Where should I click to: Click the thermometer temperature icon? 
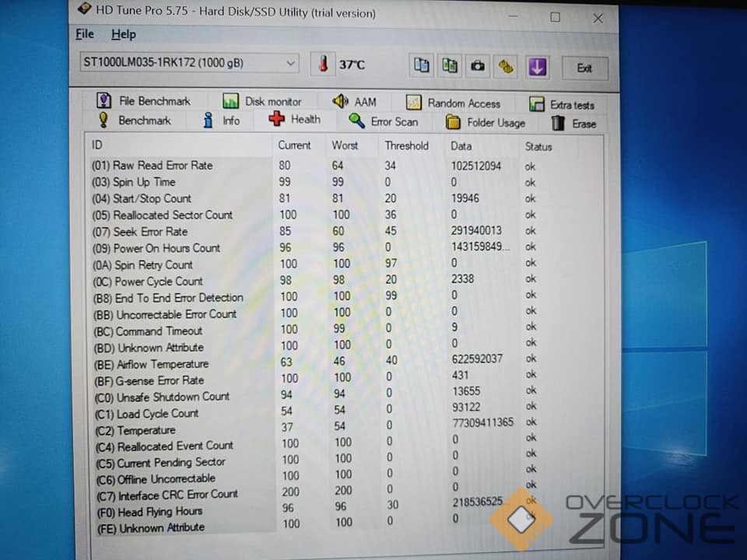click(x=324, y=65)
